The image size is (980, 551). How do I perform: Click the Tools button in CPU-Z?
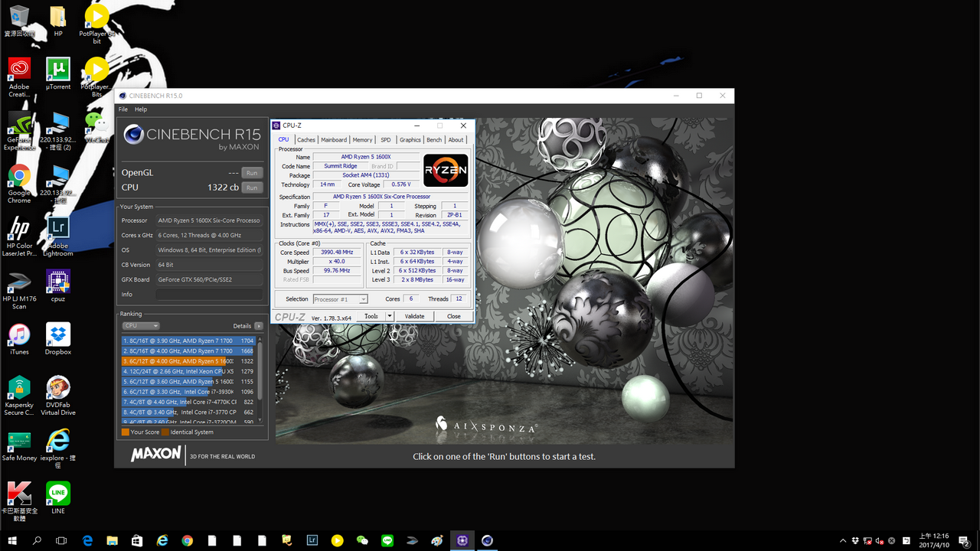tap(371, 316)
